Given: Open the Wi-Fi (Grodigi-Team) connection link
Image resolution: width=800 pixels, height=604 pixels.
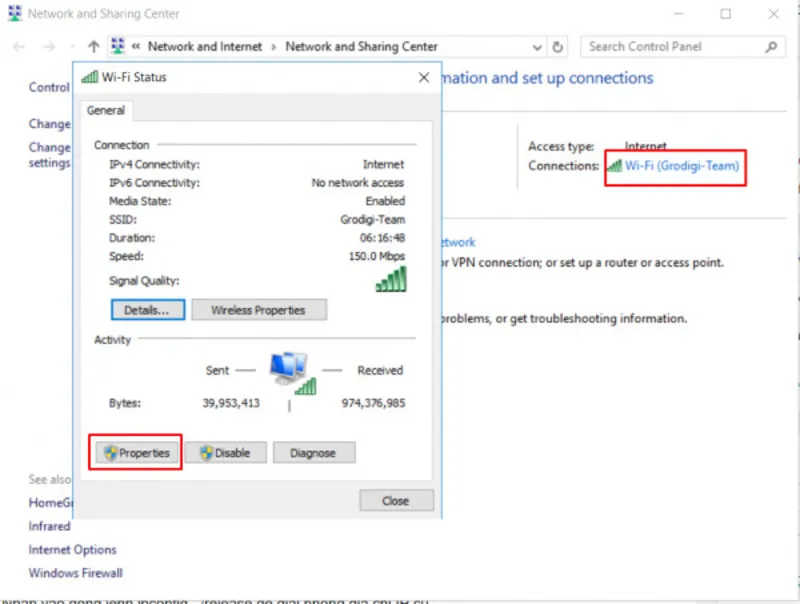Looking at the screenshot, I should coord(682,166).
